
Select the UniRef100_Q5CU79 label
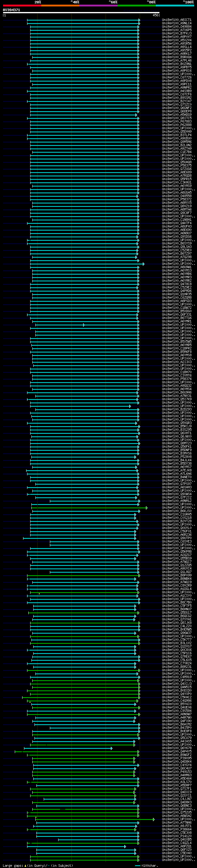tap(177, 738)
